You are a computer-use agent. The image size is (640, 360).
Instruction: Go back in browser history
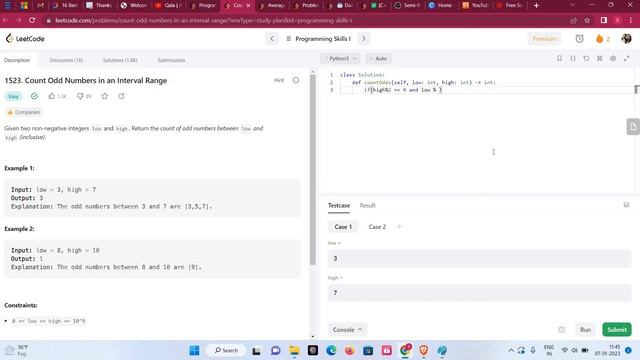pos(6,20)
